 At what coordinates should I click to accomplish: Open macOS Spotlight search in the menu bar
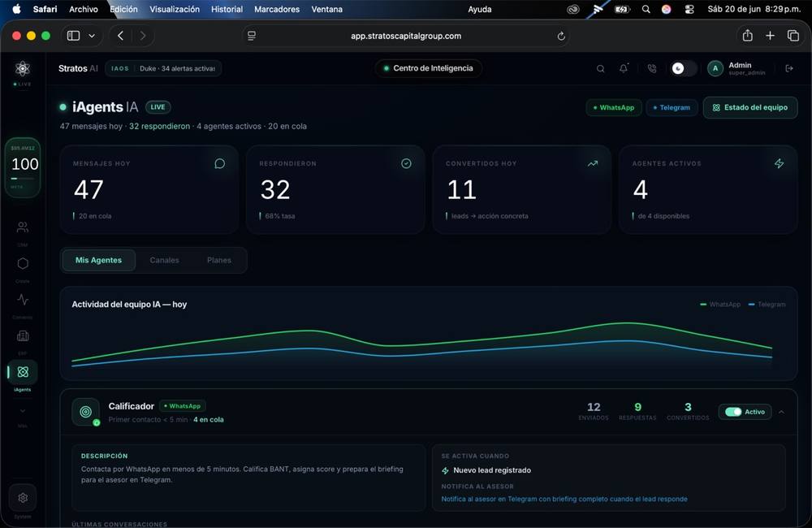646,9
